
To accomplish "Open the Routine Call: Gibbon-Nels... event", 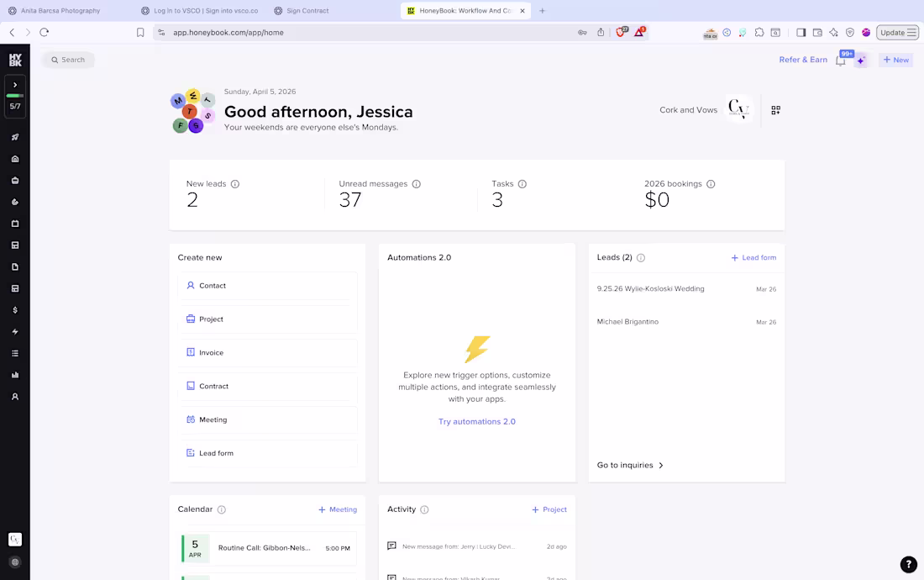I will 269,548.
